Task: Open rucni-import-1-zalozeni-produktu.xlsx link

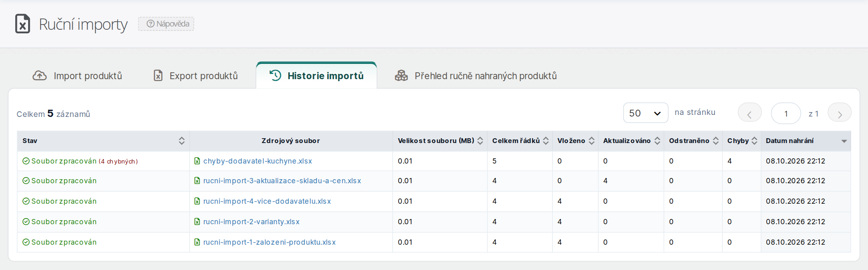Action: click(270, 242)
